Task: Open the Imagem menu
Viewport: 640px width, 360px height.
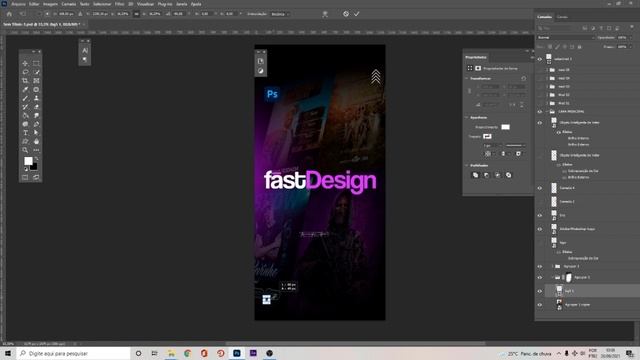Action: pyautogui.click(x=50, y=4)
